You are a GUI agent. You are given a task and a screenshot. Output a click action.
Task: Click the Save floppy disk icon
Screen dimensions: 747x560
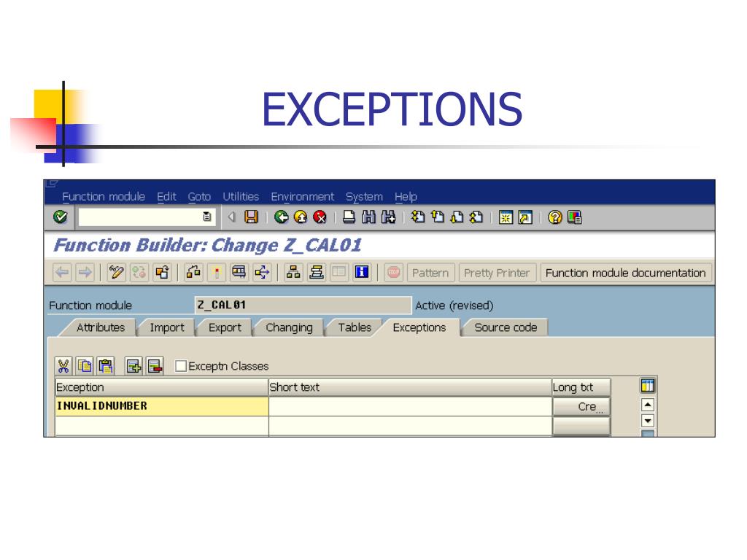[251, 217]
